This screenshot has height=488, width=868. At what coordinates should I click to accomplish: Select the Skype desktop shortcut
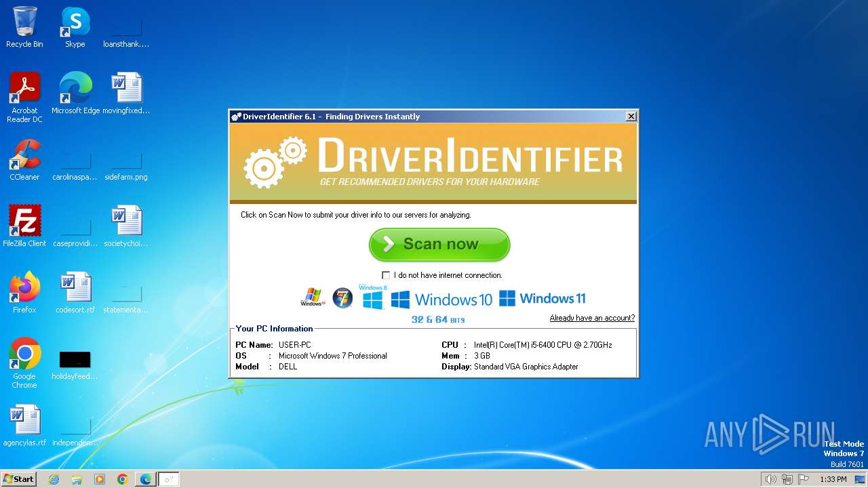tap(75, 27)
